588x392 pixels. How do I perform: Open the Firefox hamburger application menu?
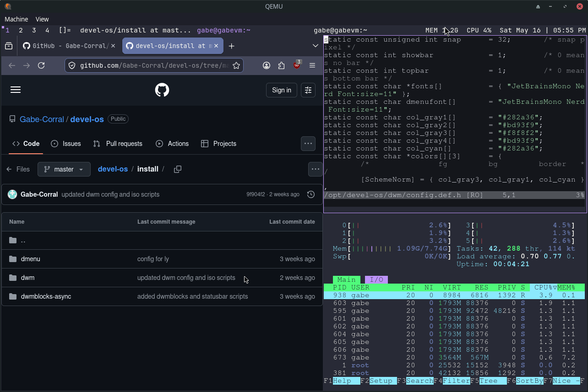(x=312, y=65)
